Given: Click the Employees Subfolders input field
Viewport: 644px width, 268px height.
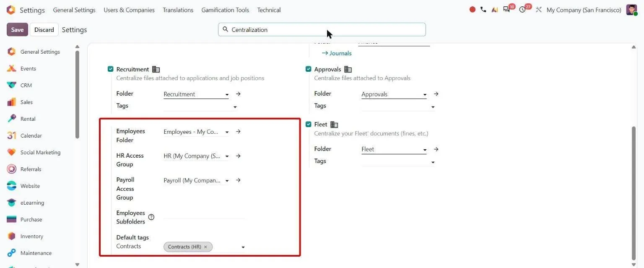Looking at the screenshot, I should (x=204, y=214).
